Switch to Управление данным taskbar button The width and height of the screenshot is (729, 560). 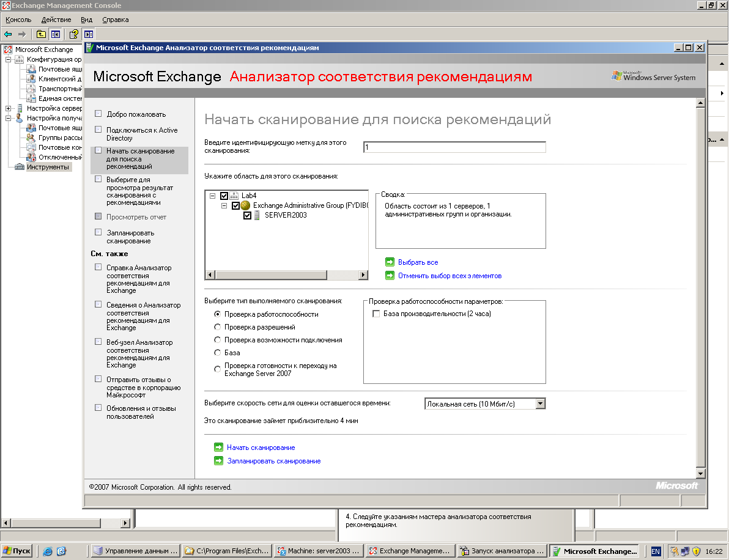pos(136,551)
